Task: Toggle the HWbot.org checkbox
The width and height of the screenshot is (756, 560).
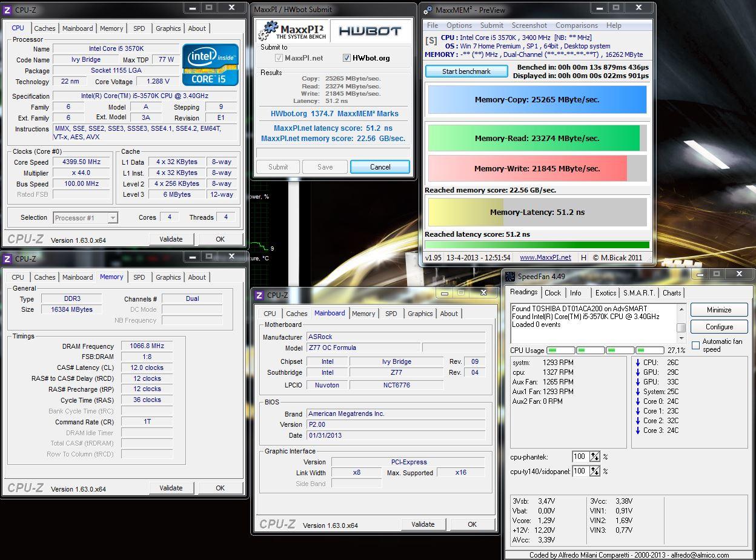Action: [x=346, y=58]
